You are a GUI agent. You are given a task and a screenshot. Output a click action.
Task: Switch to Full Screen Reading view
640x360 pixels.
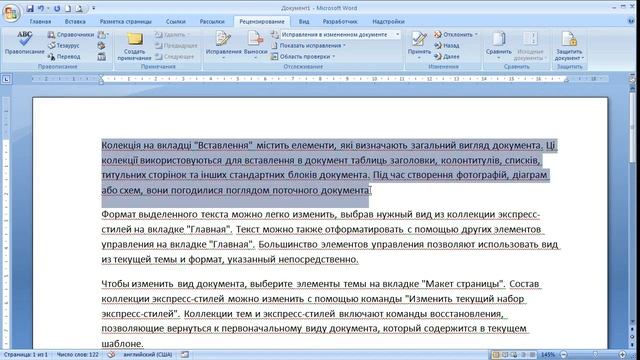[505, 355]
